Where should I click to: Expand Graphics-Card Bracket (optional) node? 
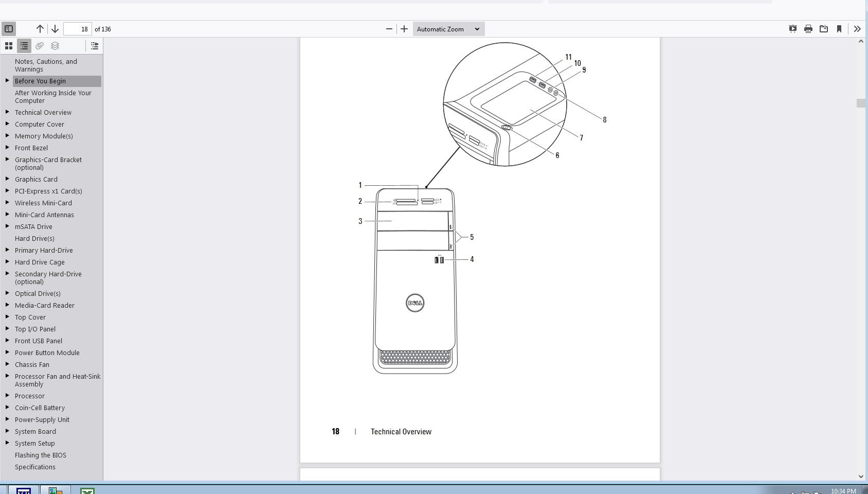7,160
